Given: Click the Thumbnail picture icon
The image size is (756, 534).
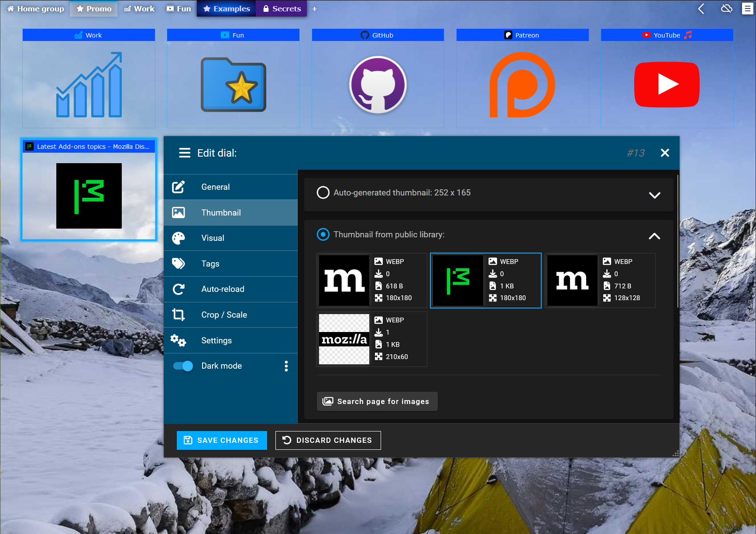Looking at the screenshot, I should point(179,212).
